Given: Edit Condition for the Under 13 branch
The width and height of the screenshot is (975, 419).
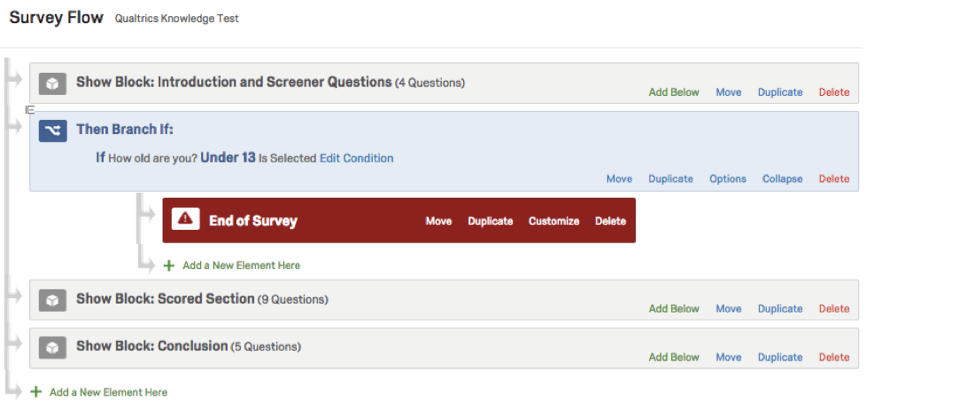Looking at the screenshot, I should 356,158.
